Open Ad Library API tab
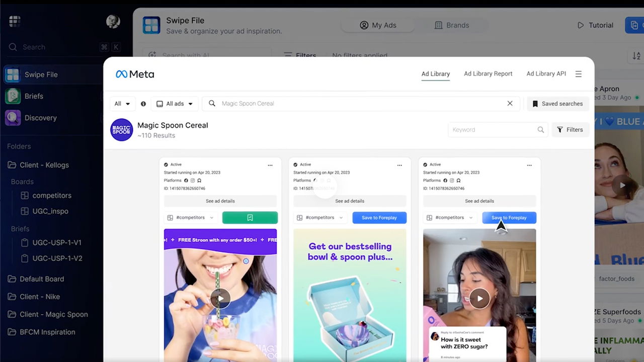The height and width of the screenshot is (362, 644). point(546,74)
